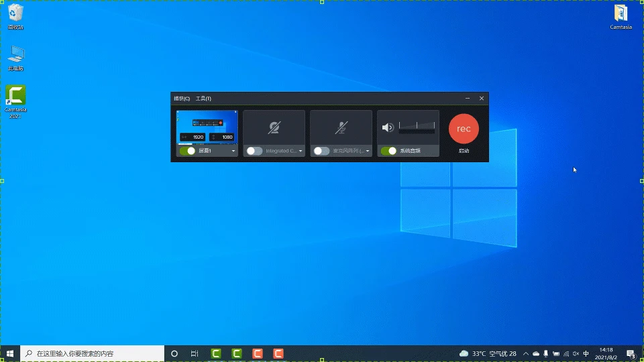
Task: Click the recording height field showing 1080
Action: click(222, 137)
